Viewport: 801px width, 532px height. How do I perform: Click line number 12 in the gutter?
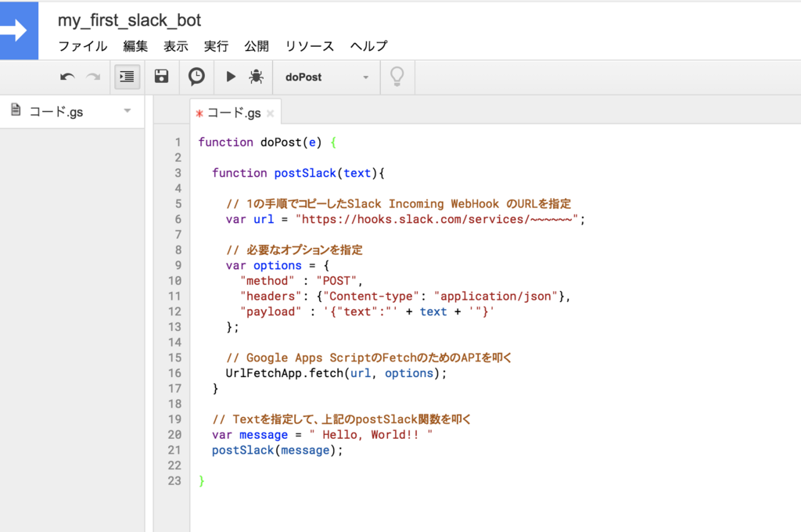point(174,311)
